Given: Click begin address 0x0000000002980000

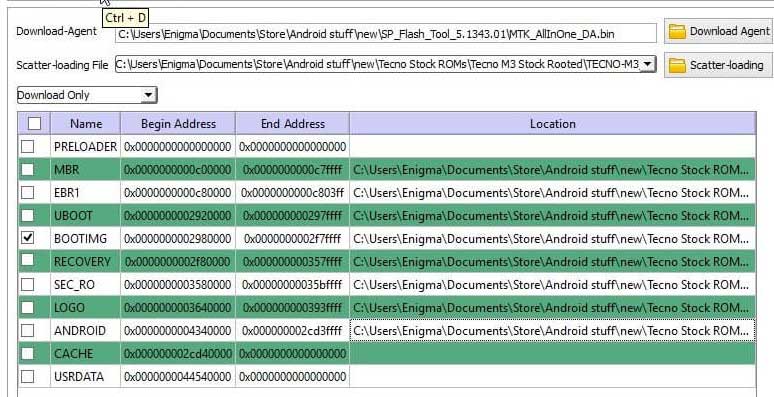Looking at the screenshot, I should click(178, 238).
